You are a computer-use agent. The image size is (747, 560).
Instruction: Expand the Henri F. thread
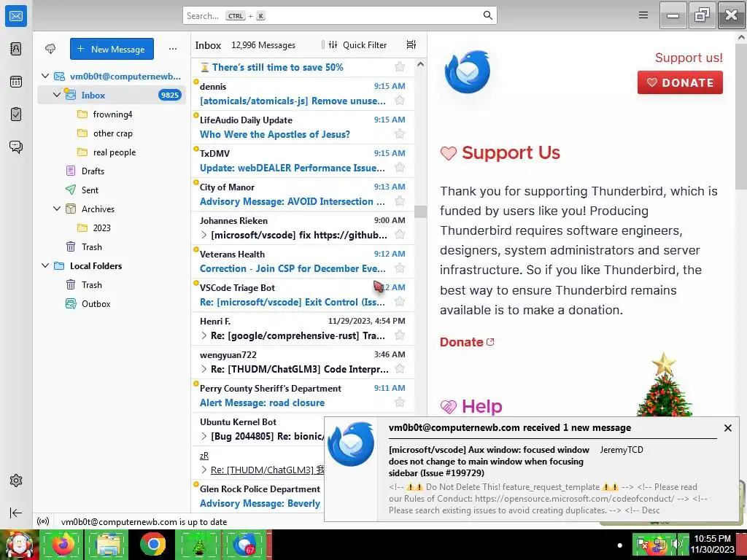(x=204, y=335)
